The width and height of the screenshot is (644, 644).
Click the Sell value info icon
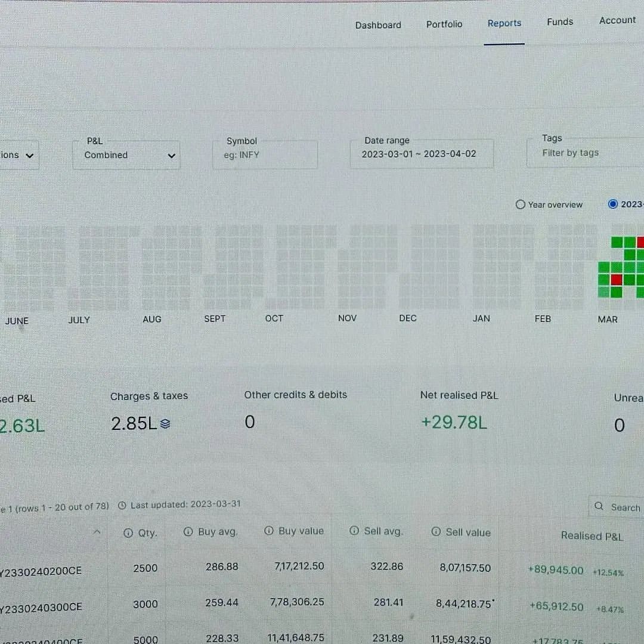click(x=436, y=532)
